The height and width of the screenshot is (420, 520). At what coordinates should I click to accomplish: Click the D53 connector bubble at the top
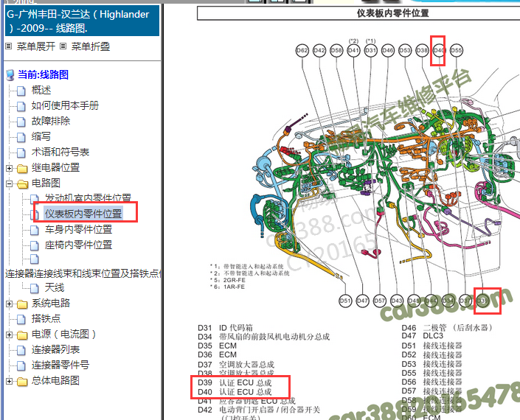coord(405,51)
